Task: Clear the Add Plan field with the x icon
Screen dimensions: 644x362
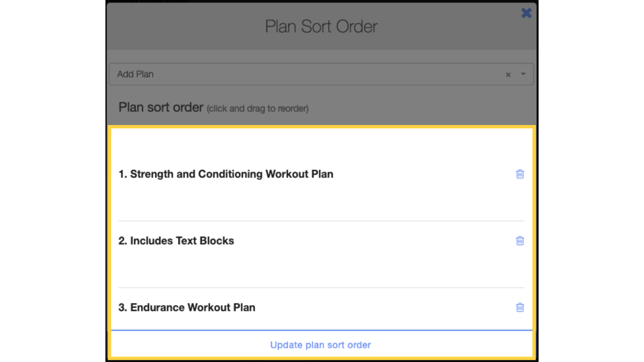Action: tap(508, 74)
